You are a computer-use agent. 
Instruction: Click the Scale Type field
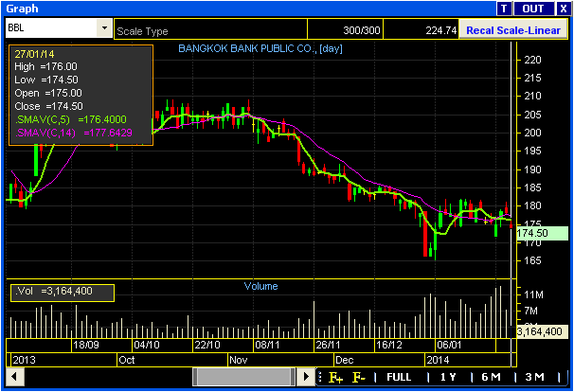click(x=210, y=29)
